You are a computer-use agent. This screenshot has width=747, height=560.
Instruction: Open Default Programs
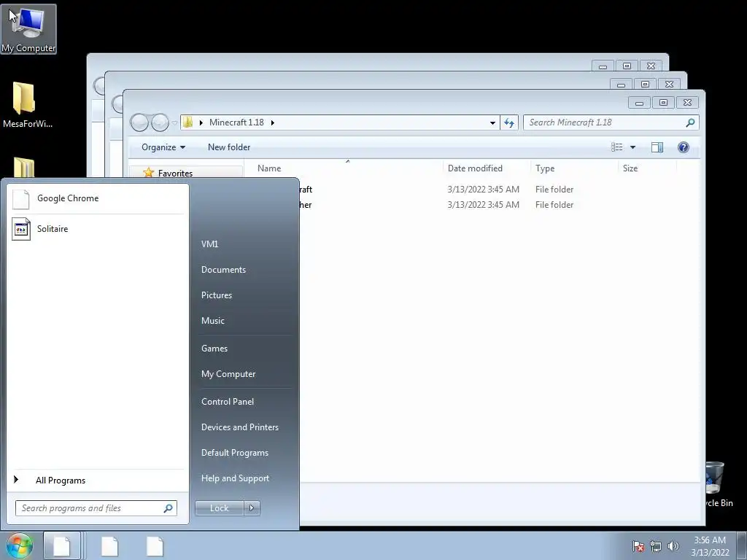pyautogui.click(x=235, y=454)
